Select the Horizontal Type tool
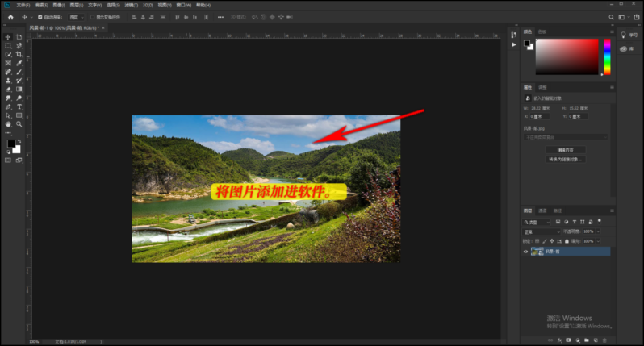 click(x=19, y=106)
